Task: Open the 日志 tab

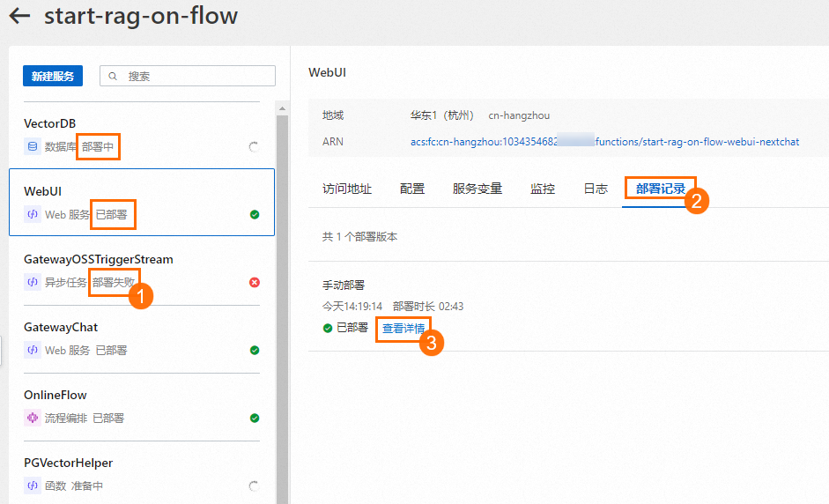Action: [596, 189]
